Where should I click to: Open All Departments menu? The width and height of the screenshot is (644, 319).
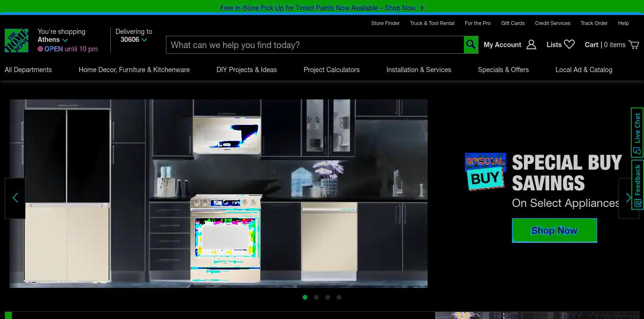click(28, 70)
